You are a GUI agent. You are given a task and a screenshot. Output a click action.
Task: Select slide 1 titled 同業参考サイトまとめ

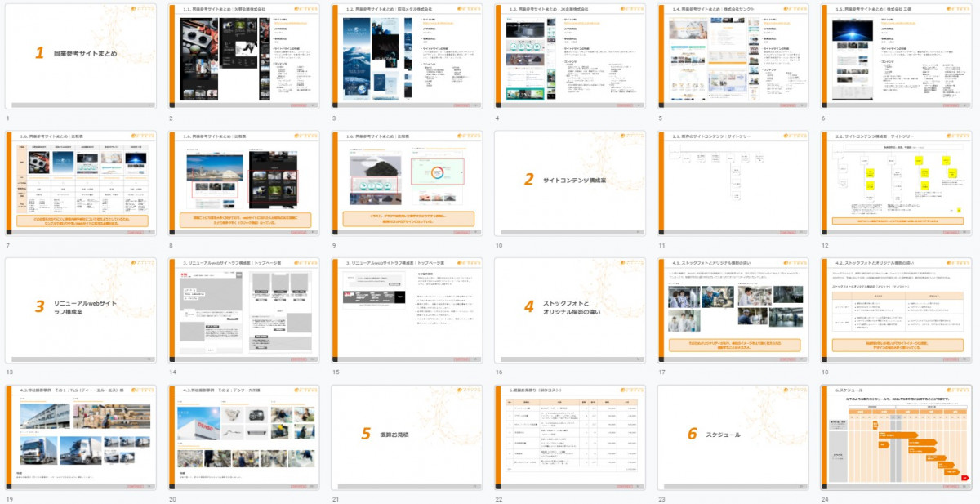pos(80,56)
